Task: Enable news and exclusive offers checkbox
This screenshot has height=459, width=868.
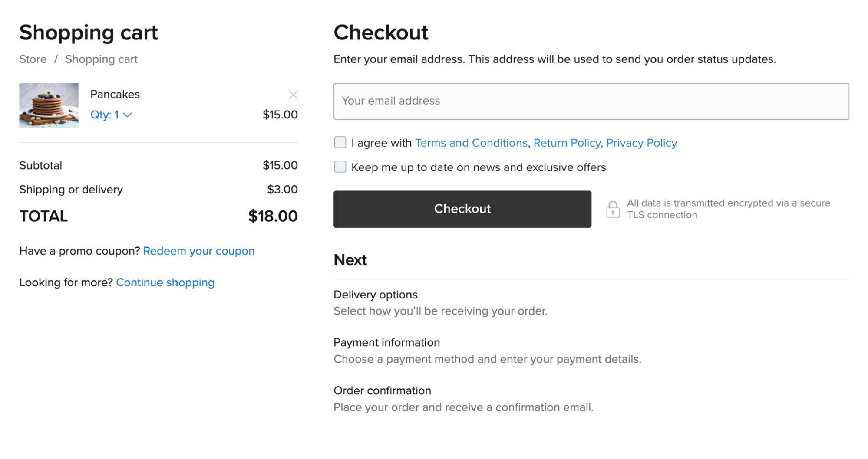Action: tap(340, 167)
